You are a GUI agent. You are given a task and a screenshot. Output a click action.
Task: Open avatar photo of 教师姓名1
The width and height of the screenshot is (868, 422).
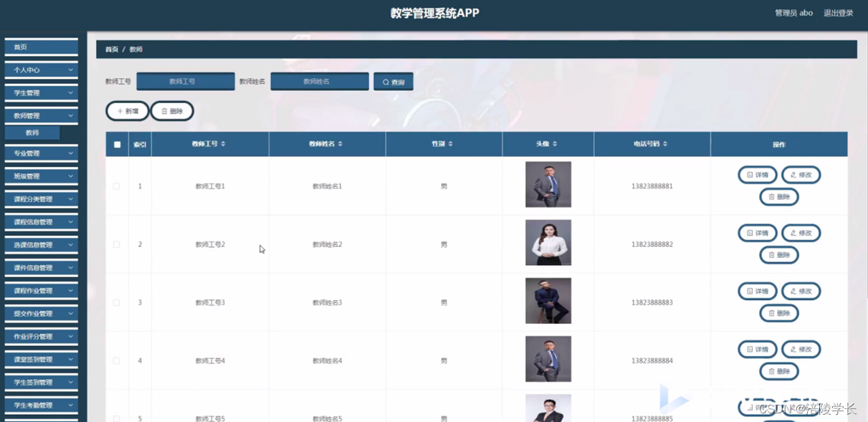[x=548, y=184]
